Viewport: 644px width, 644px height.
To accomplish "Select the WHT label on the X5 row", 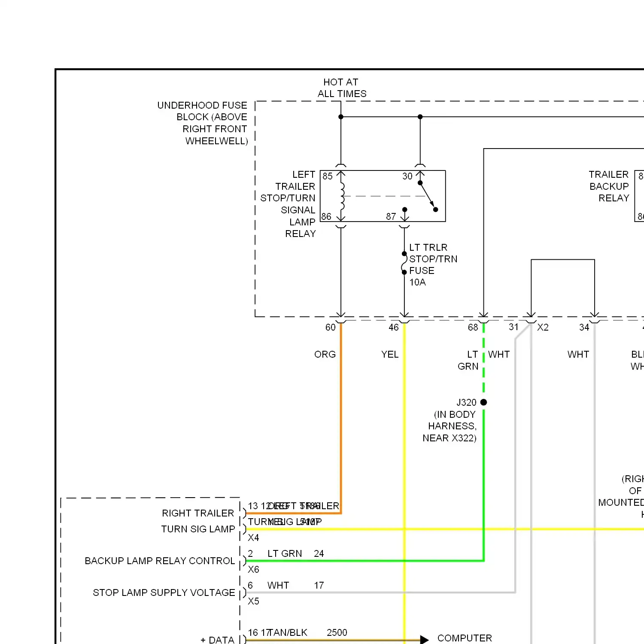I will point(278,586).
